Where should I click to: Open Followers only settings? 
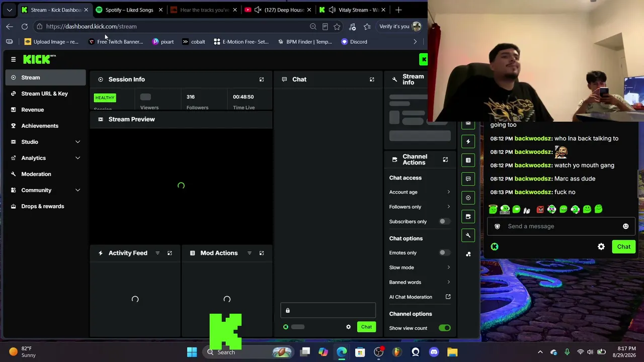(x=420, y=207)
